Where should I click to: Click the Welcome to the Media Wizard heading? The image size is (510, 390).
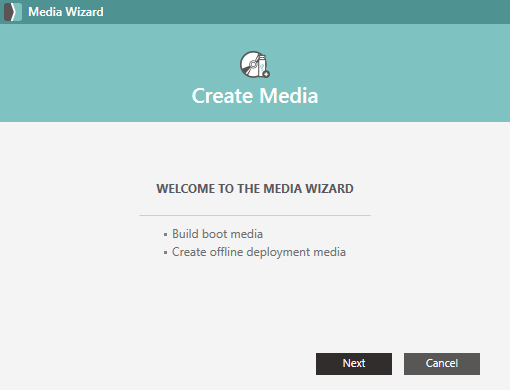click(x=255, y=189)
